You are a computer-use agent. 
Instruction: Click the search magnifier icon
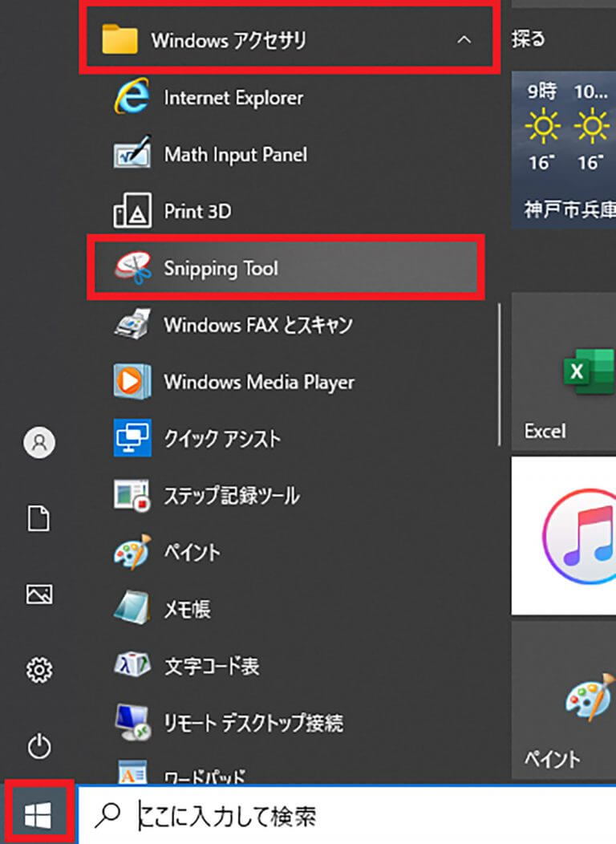point(107,816)
